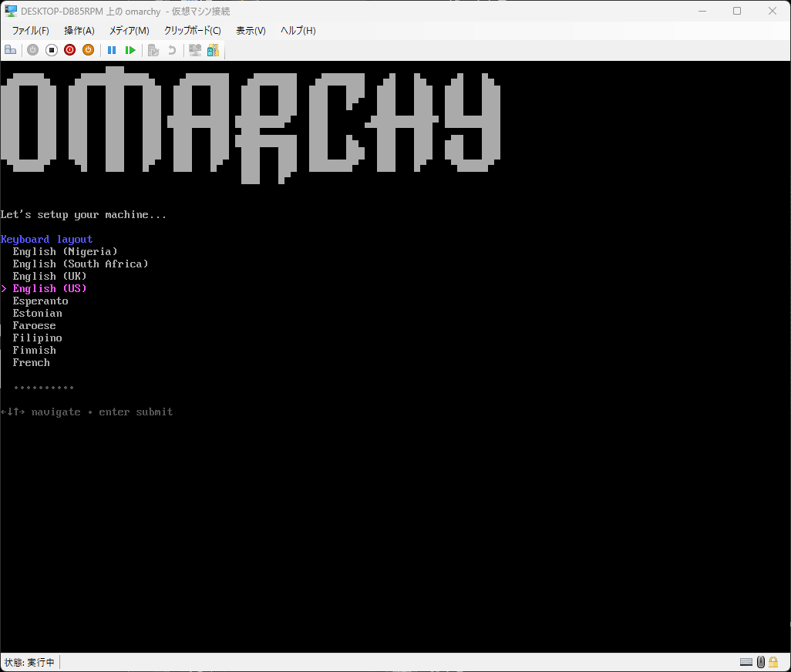Open the メディア(M) menu

click(130, 31)
